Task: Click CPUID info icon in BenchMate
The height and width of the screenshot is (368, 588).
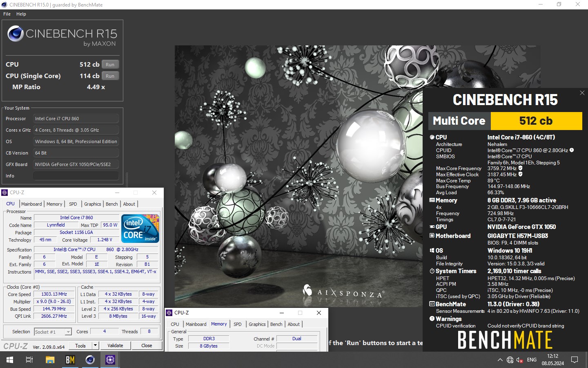Action: [572, 150]
